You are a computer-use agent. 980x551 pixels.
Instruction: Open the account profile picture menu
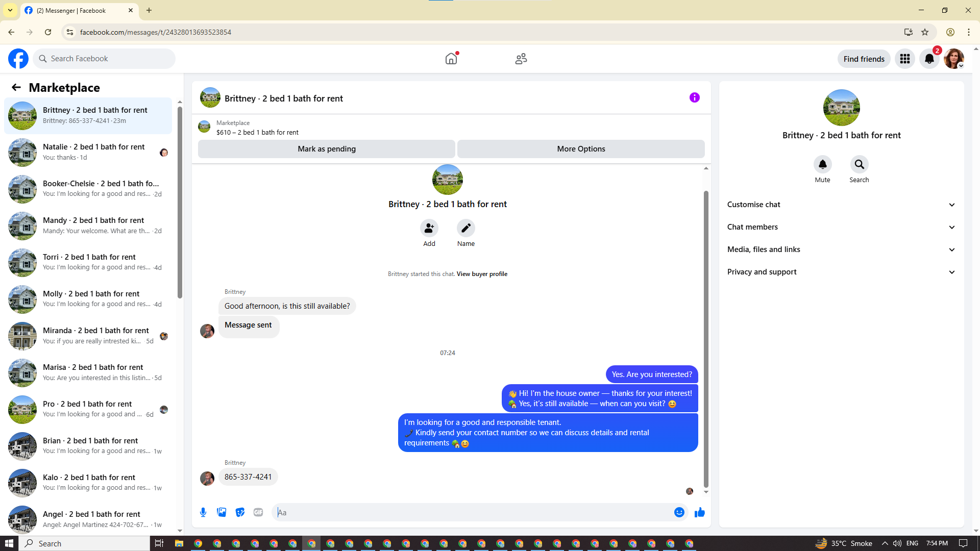coord(954,59)
